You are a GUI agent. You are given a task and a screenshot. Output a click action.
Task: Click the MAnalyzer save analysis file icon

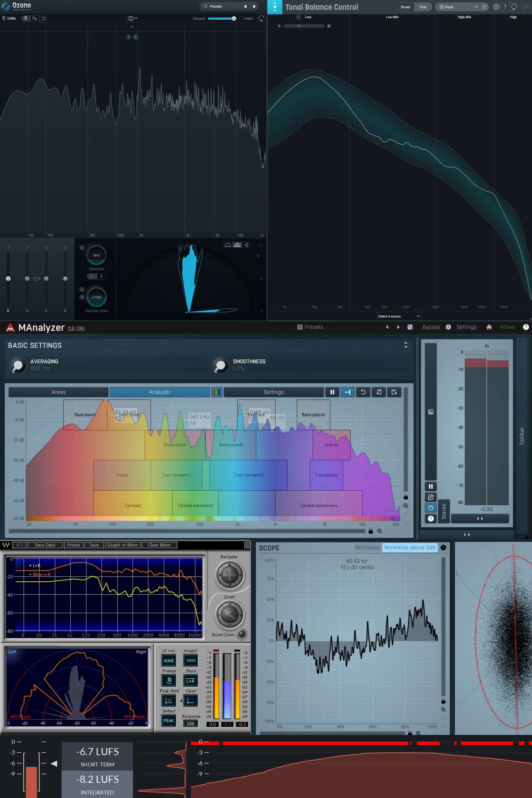pos(394,392)
